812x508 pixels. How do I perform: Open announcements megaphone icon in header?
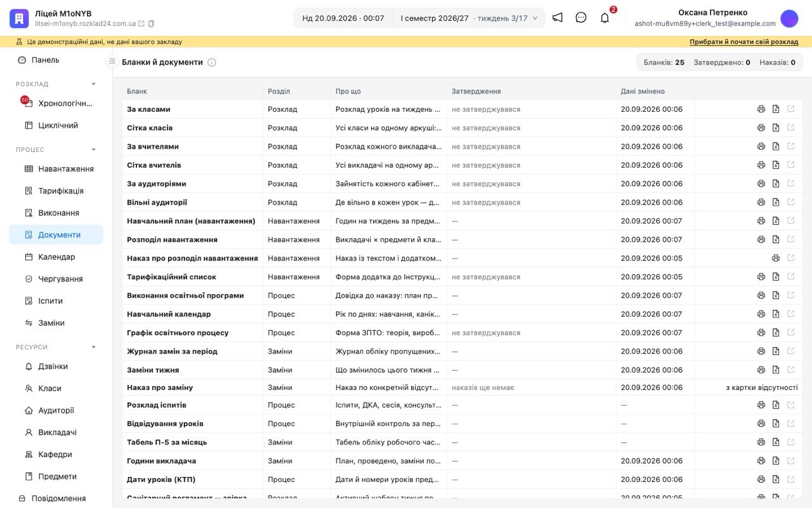click(557, 18)
